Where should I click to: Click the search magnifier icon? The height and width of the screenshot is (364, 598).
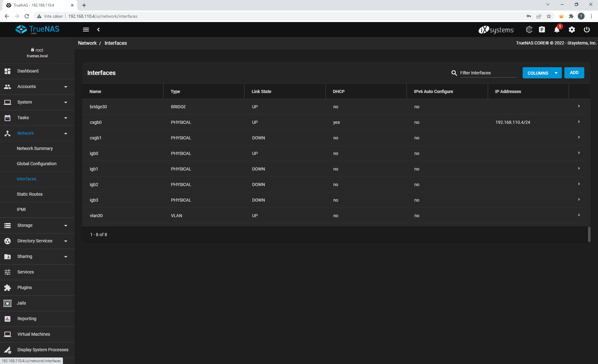(454, 73)
